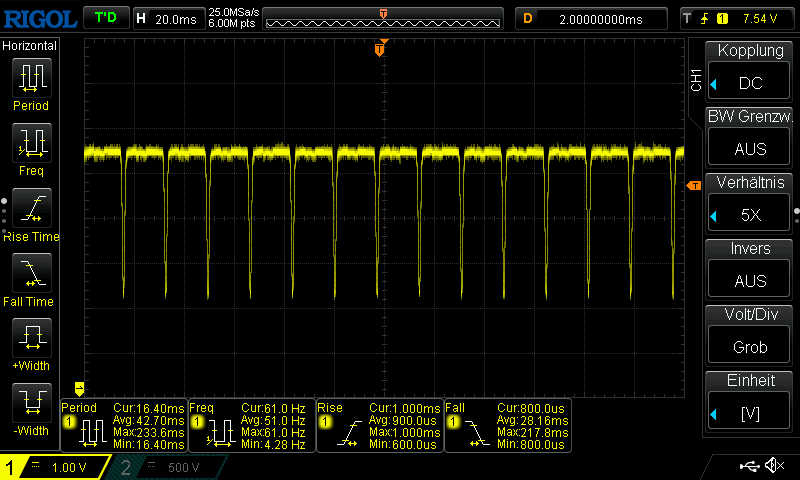The image size is (800, 480).
Task: Click the T'D trigger status button
Action: click(104, 18)
